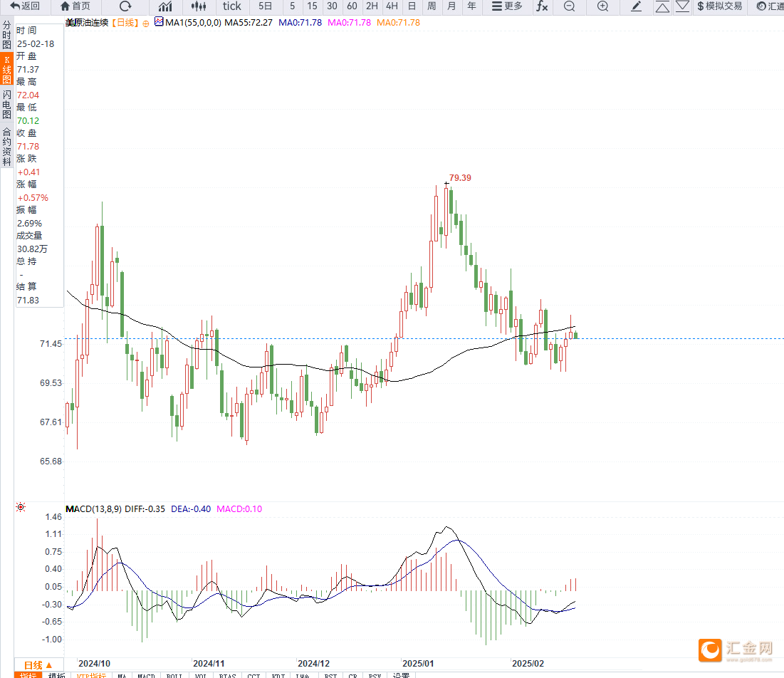Click the refresh circular arrow icon
784x678 pixels.
125,6
